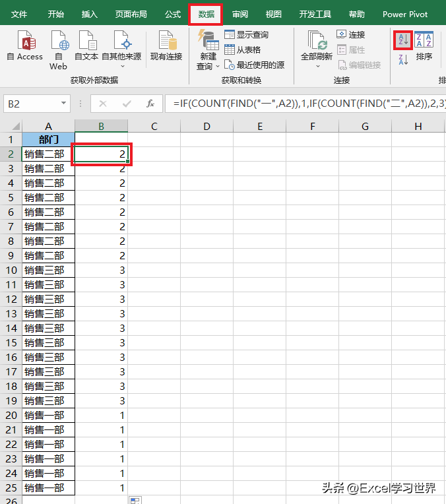Click 连接 button in ribbon
The width and height of the screenshot is (446, 504).
[x=350, y=35]
